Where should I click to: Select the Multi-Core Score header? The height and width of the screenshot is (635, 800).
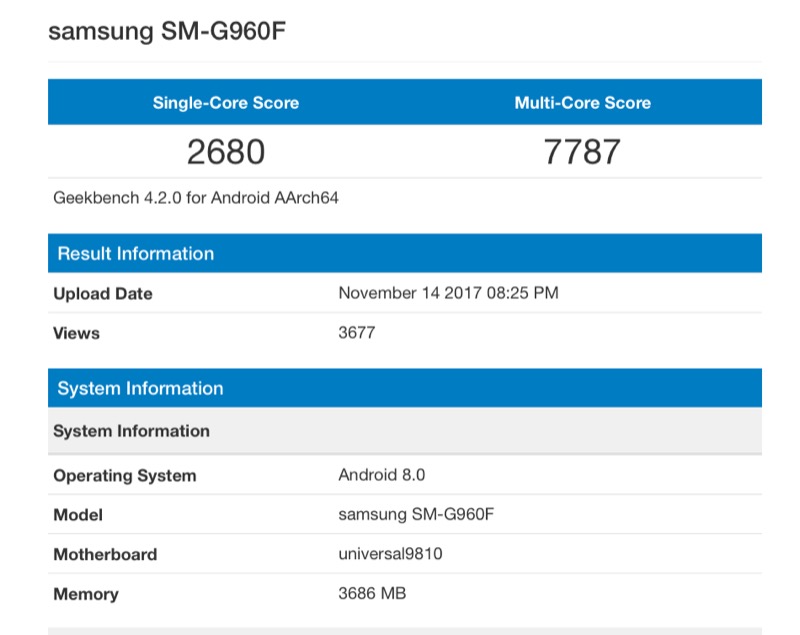pyautogui.click(x=582, y=103)
